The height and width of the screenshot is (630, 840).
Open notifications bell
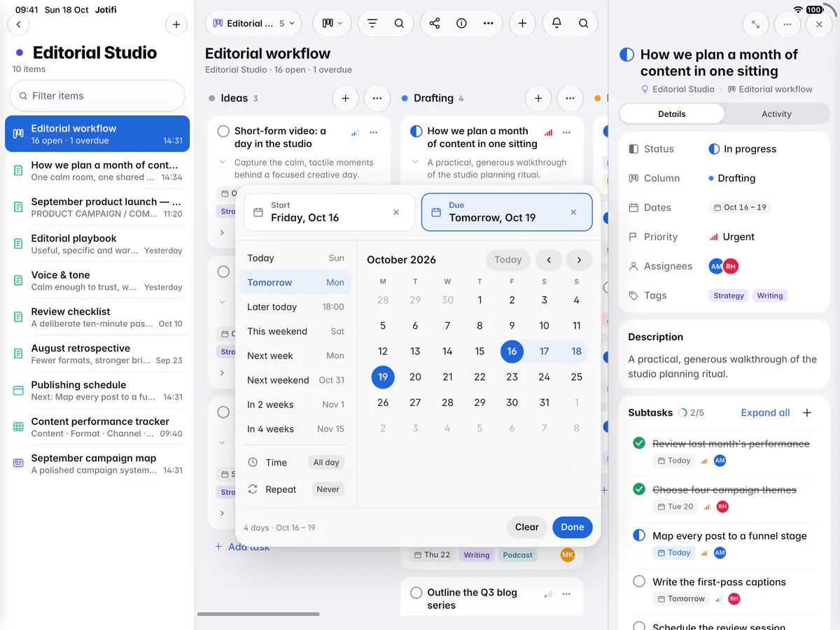pos(556,23)
